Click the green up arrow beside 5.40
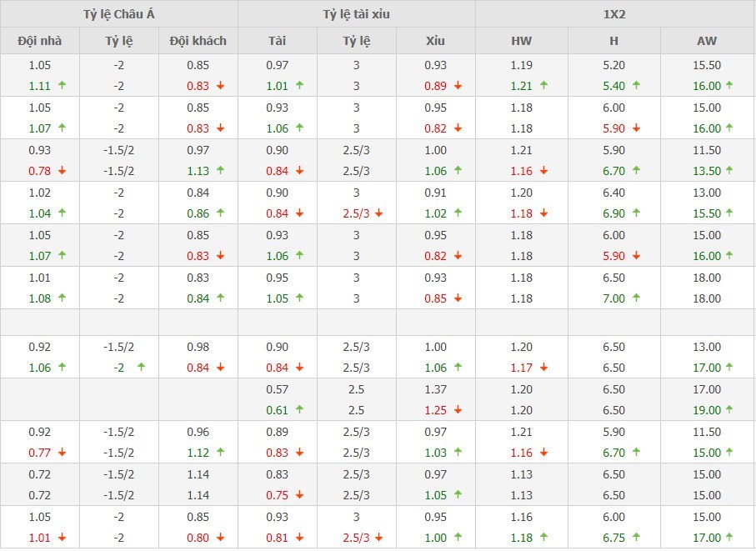Screen dimensions: 756x551 point(637,85)
